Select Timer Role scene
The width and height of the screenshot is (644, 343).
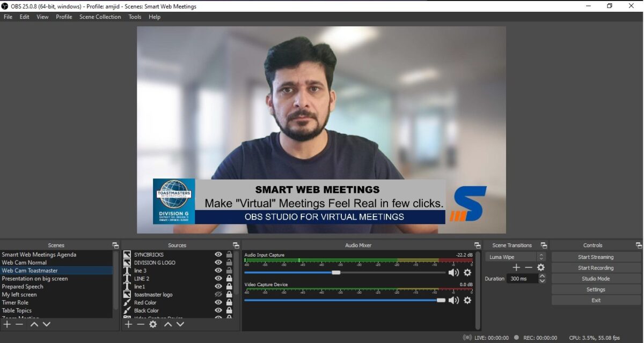coord(15,302)
